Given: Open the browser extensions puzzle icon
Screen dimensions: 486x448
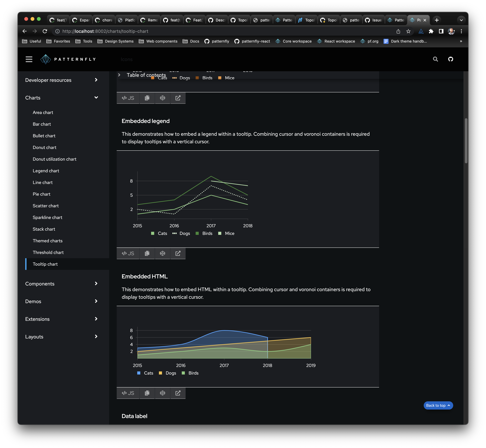Looking at the screenshot, I should click(x=431, y=31).
